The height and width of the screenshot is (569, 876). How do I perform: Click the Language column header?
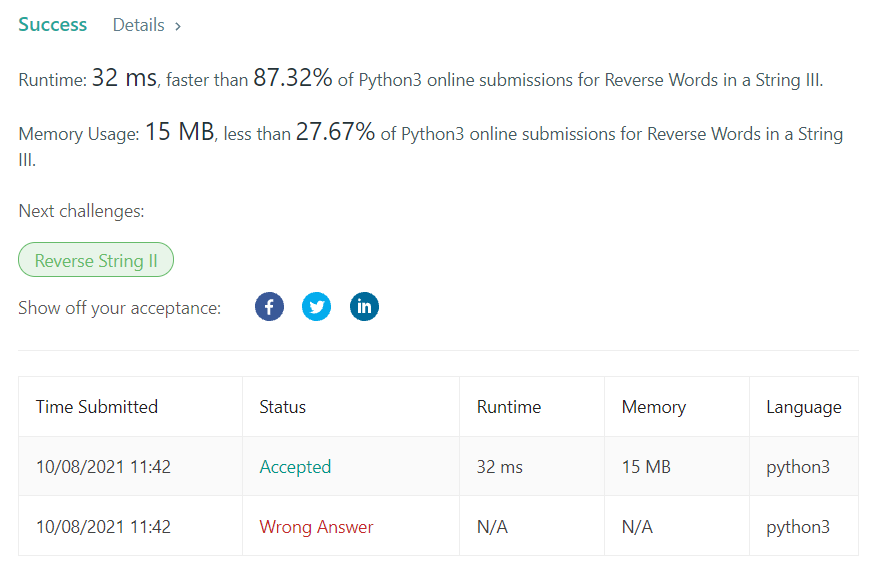[803, 407]
